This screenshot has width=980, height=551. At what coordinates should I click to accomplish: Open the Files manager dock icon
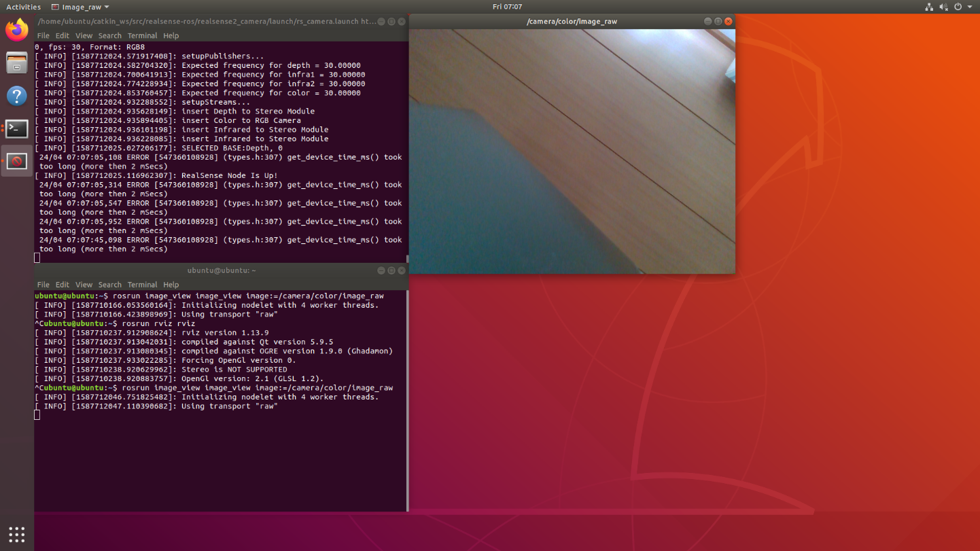pos(17,63)
